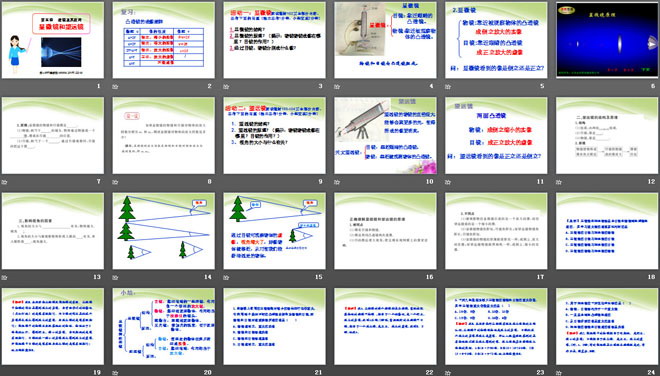Image resolution: width=660 pixels, height=376 pixels.
Task: Select slide 5 thumbnail with brace diagram
Action: pos(496,40)
